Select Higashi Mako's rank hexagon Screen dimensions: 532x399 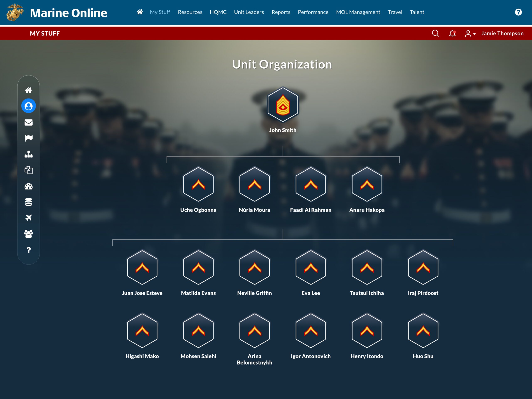click(142, 330)
